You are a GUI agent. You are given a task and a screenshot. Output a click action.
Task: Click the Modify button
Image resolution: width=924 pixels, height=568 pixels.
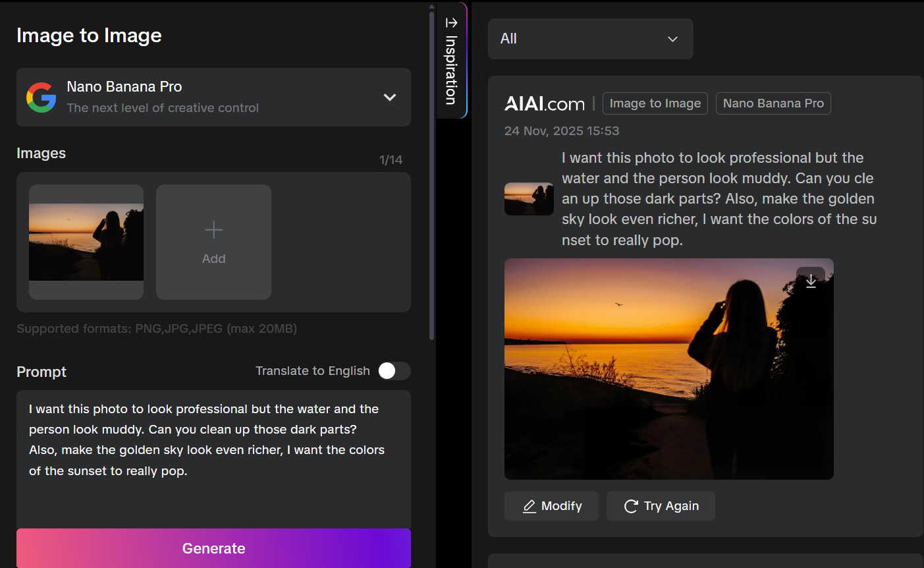551,506
